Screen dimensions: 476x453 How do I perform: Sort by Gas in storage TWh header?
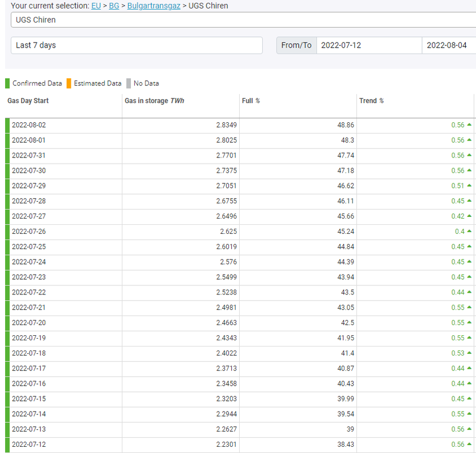point(154,101)
